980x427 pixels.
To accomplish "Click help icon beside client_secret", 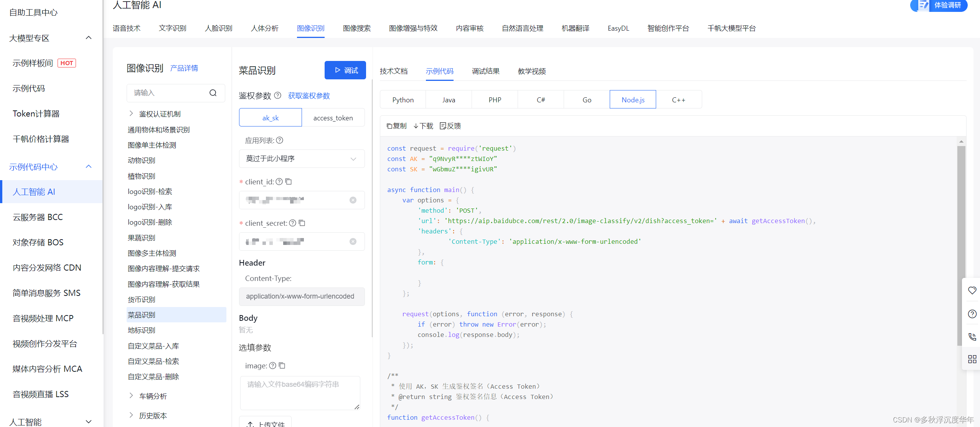I will (x=293, y=223).
